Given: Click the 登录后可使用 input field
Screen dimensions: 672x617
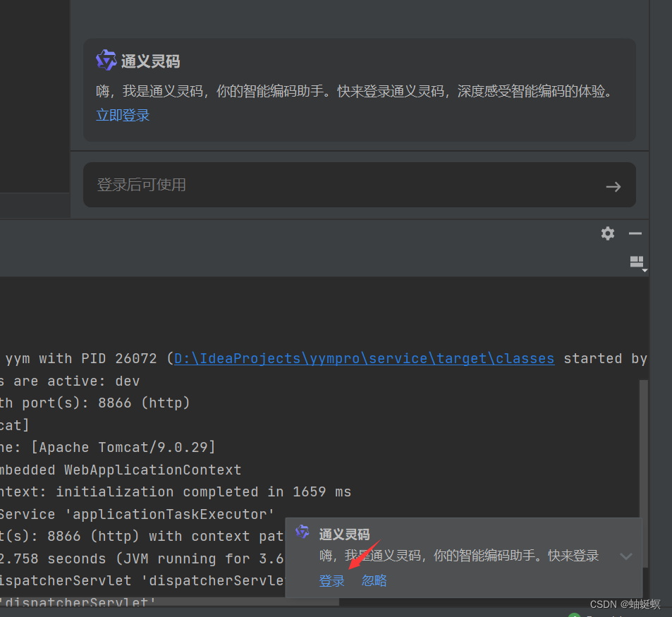Looking at the screenshot, I should click(x=359, y=185).
